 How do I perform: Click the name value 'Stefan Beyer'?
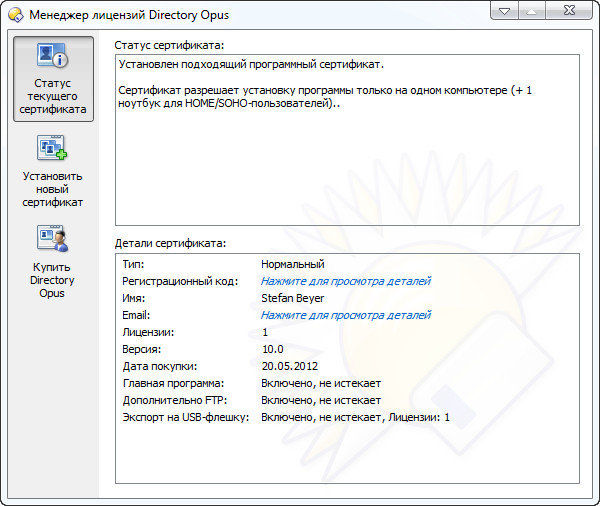pyautogui.click(x=292, y=298)
